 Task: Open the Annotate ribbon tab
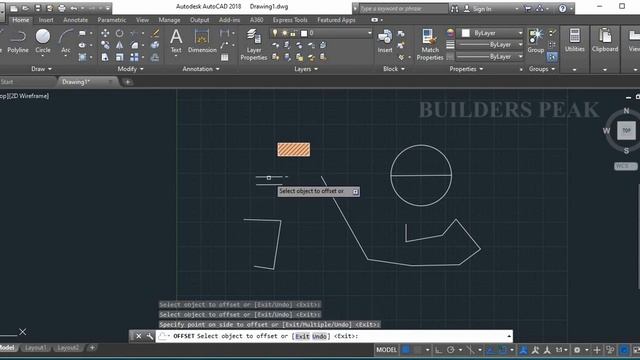coord(75,20)
